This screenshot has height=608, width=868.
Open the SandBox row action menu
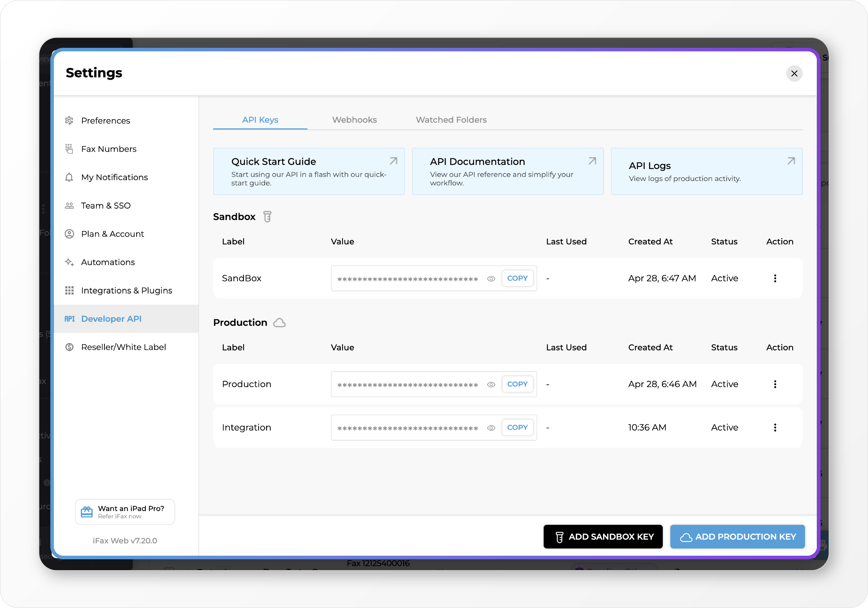pyautogui.click(x=775, y=278)
